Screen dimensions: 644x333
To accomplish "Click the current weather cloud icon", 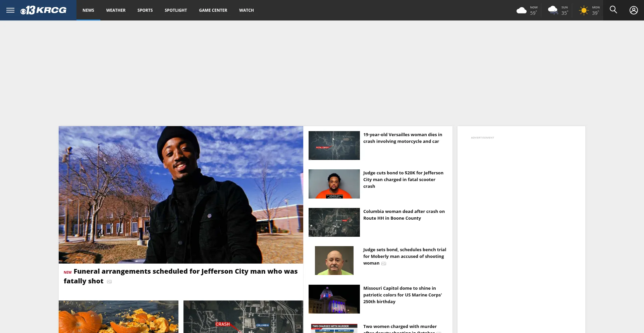I will pos(521,10).
